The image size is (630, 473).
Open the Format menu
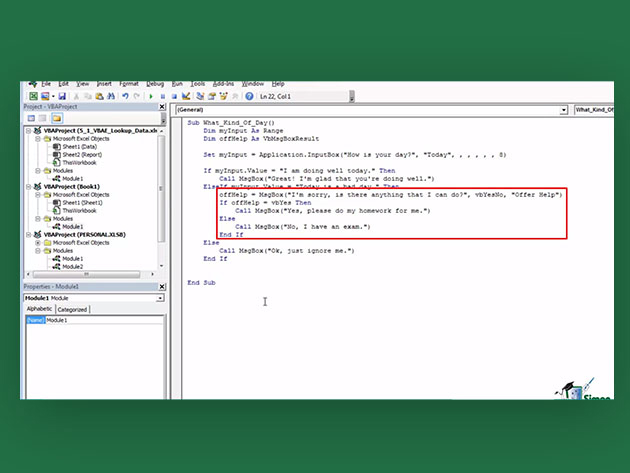(x=129, y=84)
